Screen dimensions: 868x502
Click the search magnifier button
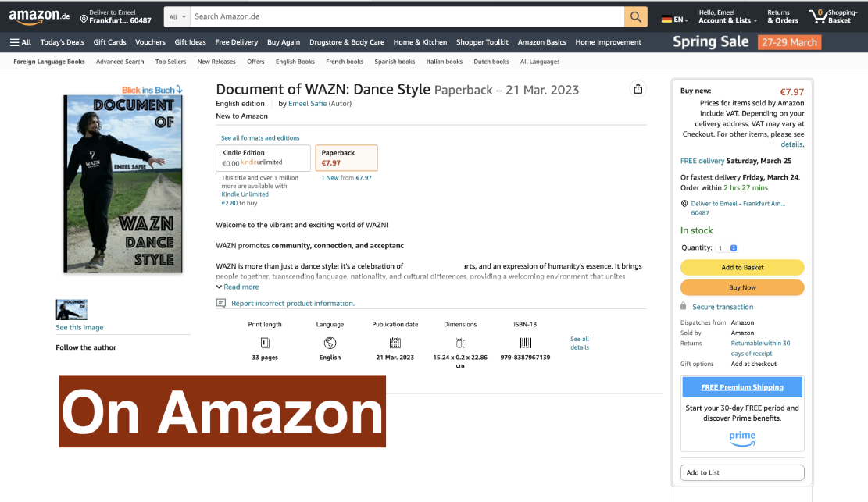635,16
